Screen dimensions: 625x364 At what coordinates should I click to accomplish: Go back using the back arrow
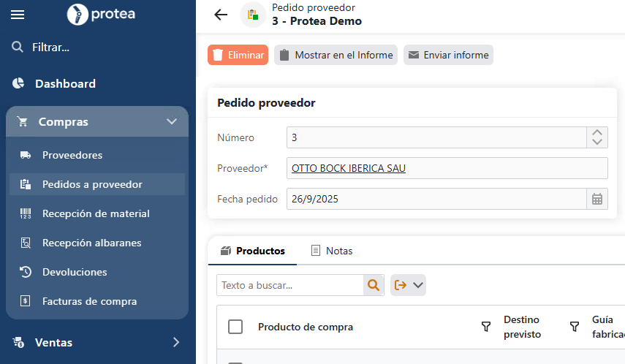(221, 15)
